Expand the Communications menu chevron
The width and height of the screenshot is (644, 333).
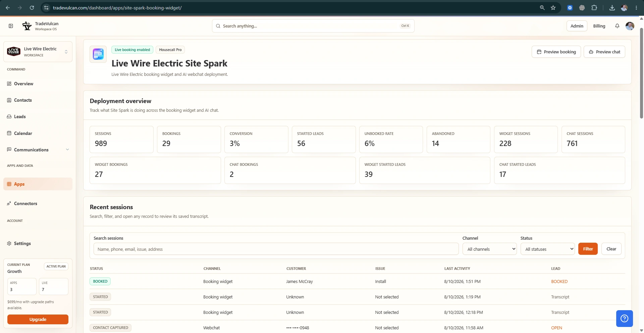pos(67,150)
